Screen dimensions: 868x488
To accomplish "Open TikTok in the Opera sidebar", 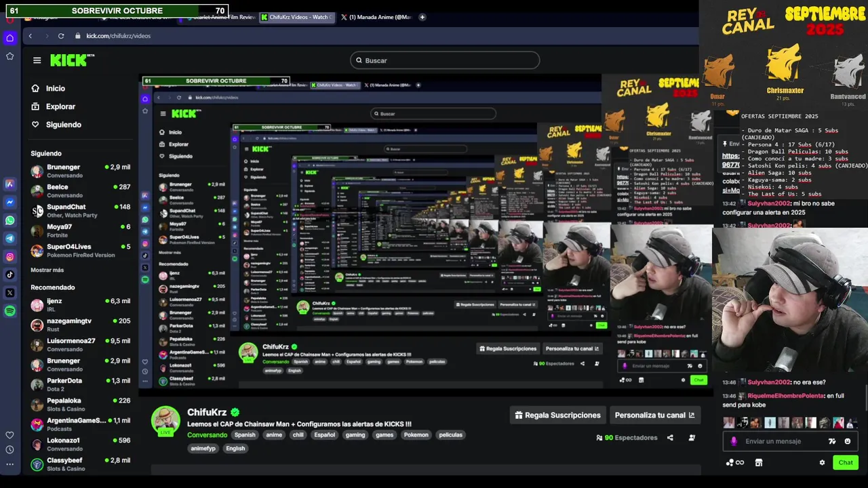I will point(9,274).
